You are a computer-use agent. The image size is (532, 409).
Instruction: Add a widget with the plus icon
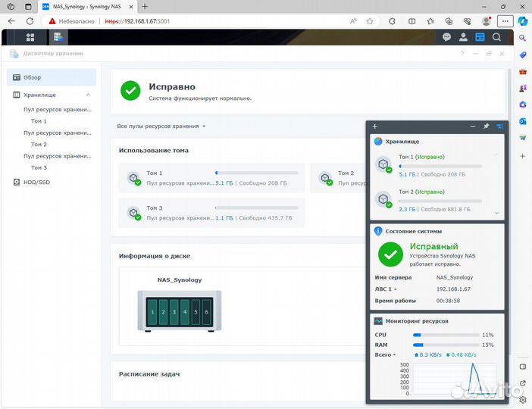tap(374, 126)
